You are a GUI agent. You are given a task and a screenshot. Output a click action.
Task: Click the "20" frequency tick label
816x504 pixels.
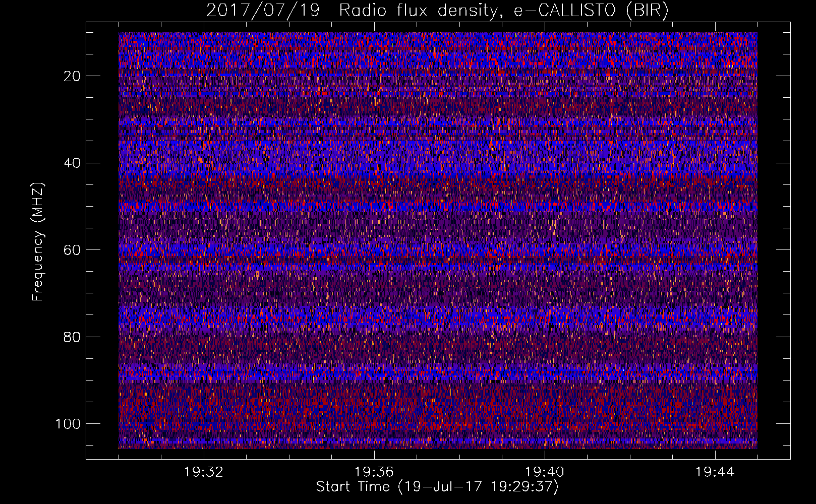coord(73,76)
